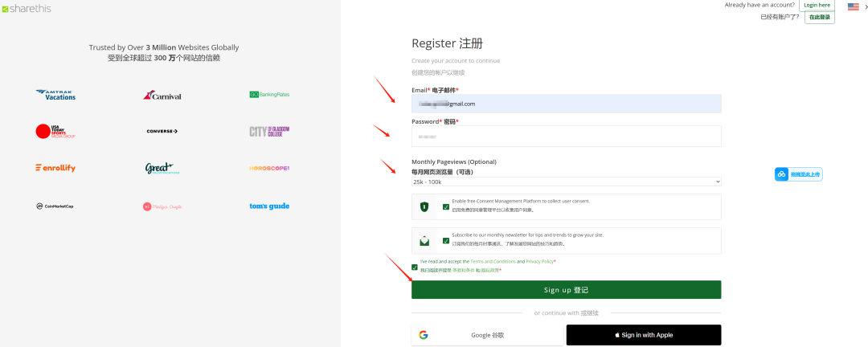
Task: Continue with the Google button
Action: click(487, 335)
